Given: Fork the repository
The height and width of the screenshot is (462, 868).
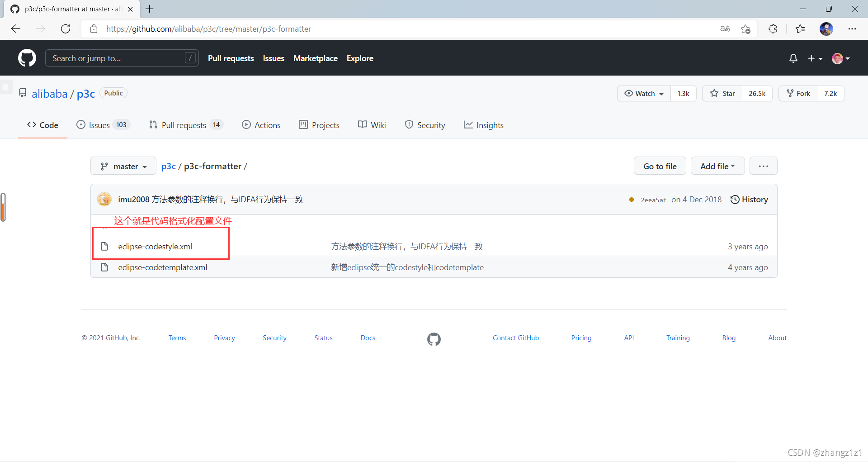Looking at the screenshot, I should (x=798, y=93).
